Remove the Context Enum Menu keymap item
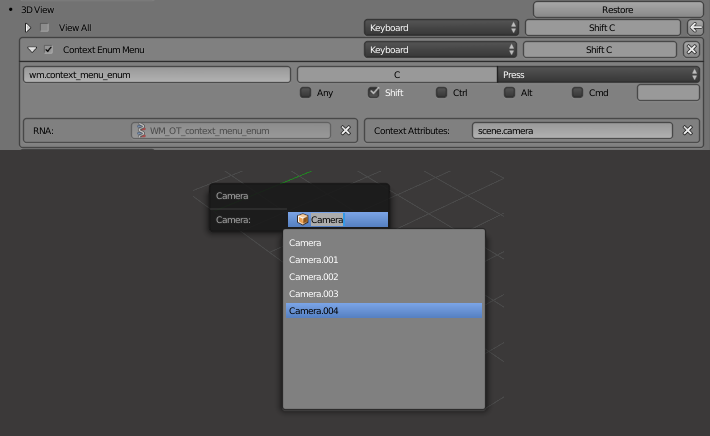This screenshot has height=436, width=710. [691, 49]
